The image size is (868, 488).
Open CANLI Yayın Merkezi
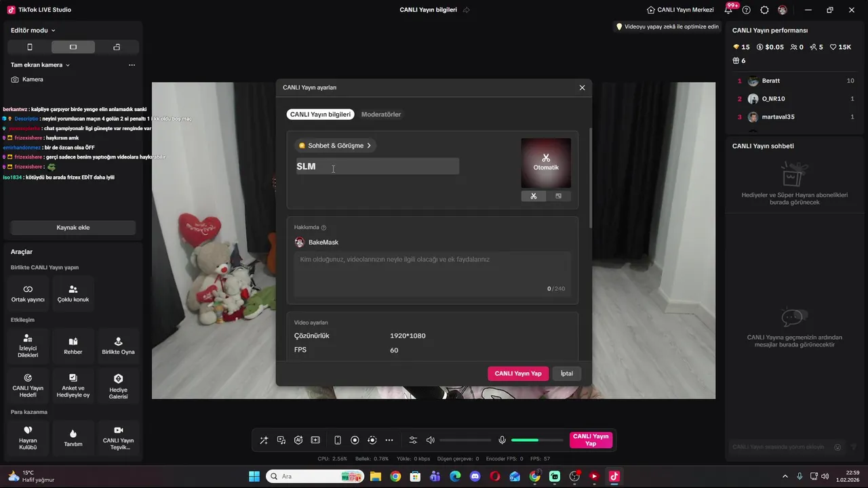[x=680, y=10]
